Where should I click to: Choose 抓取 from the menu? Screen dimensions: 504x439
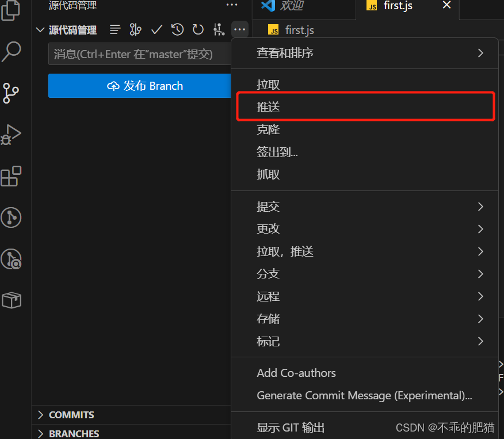point(365,174)
